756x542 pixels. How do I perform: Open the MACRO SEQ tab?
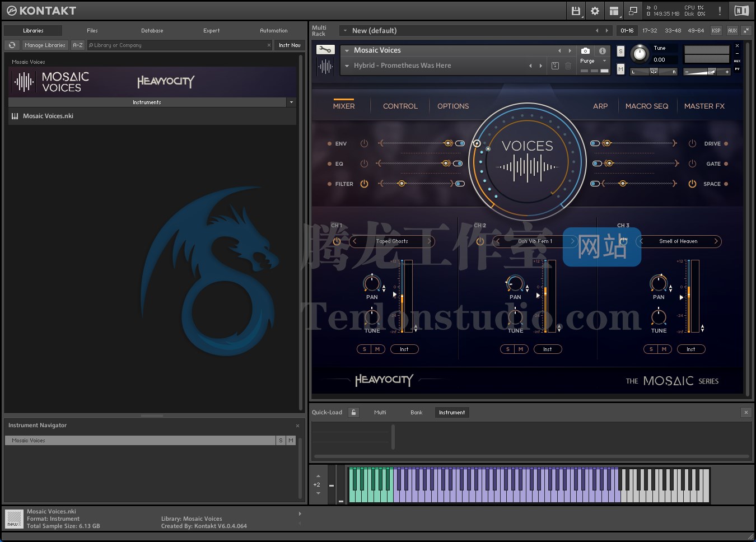pyautogui.click(x=647, y=106)
